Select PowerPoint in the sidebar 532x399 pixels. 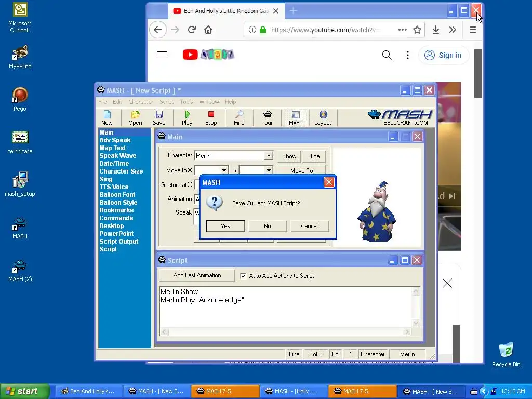(116, 234)
